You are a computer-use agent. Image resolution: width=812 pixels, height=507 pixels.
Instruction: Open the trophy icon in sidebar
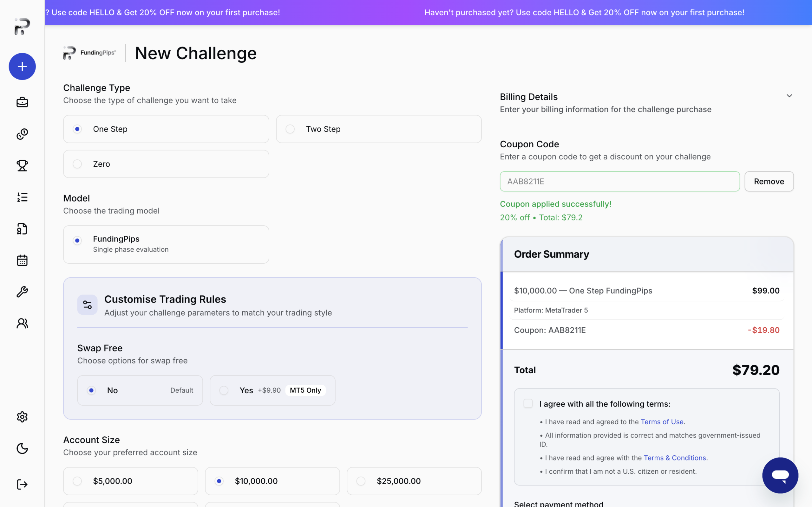pyautogui.click(x=22, y=165)
